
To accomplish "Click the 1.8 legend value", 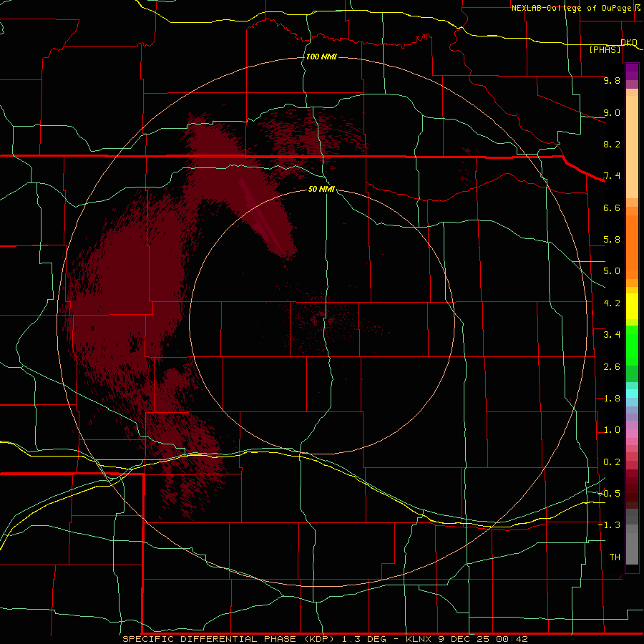I will click(612, 399).
